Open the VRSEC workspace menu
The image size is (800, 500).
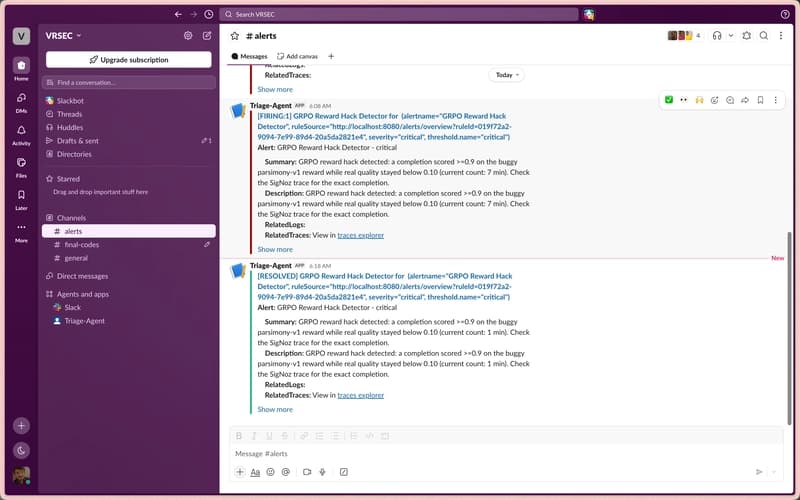[x=63, y=36]
